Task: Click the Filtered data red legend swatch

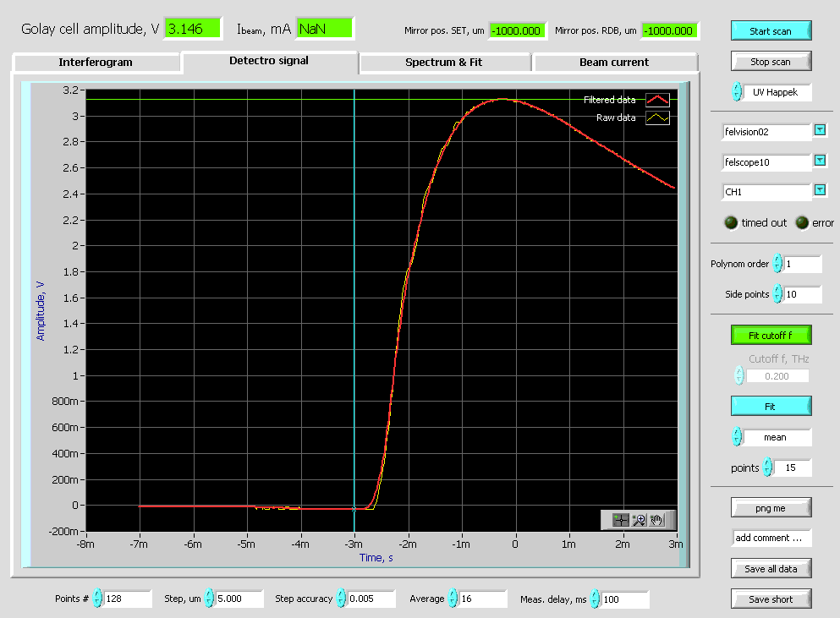Action: point(657,100)
